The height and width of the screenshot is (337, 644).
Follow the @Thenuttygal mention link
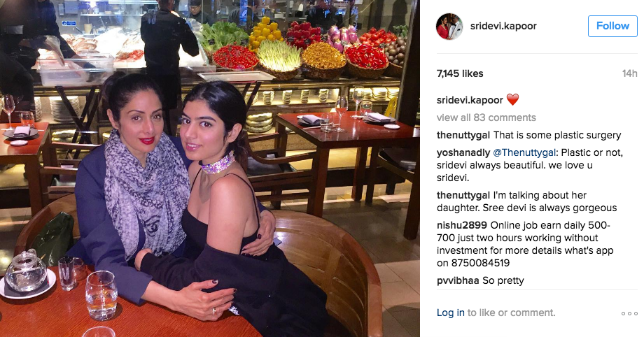pos(524,152)
